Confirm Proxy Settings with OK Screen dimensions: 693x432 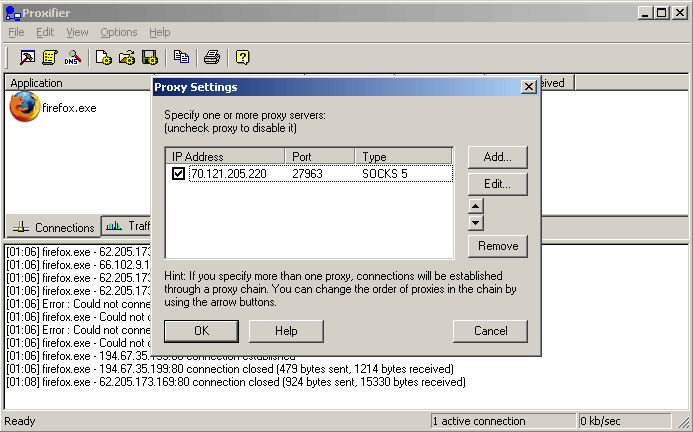[201, 331]
